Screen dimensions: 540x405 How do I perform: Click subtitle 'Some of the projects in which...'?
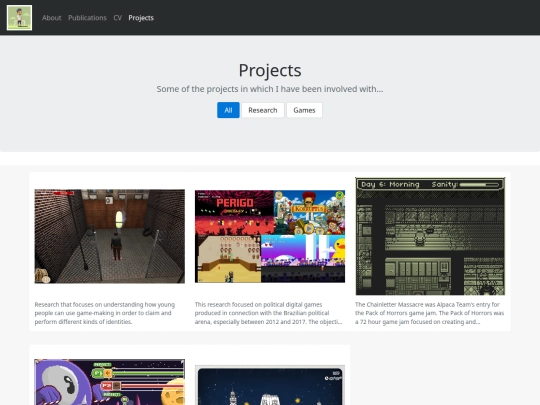click(270, 89)
